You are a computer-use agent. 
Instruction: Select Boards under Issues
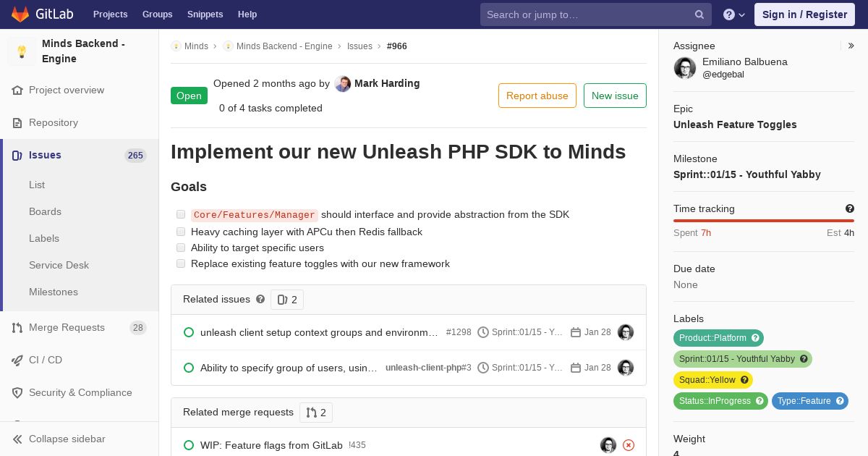(x=45, y=211)
